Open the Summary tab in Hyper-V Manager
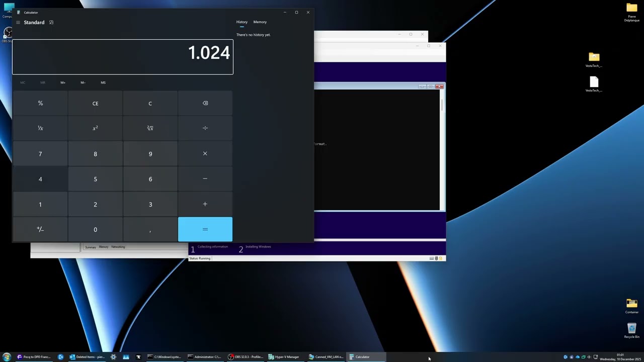 click(x=91, y=247)
